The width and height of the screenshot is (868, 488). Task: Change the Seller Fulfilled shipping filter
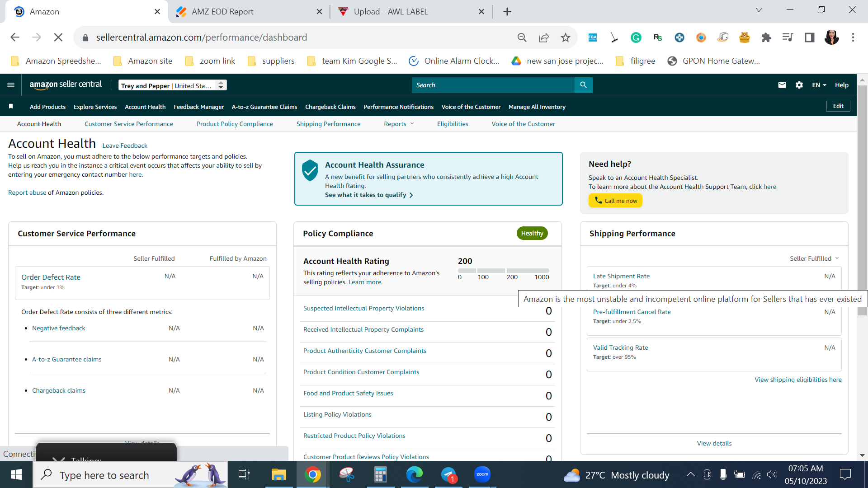click(814, 258)
